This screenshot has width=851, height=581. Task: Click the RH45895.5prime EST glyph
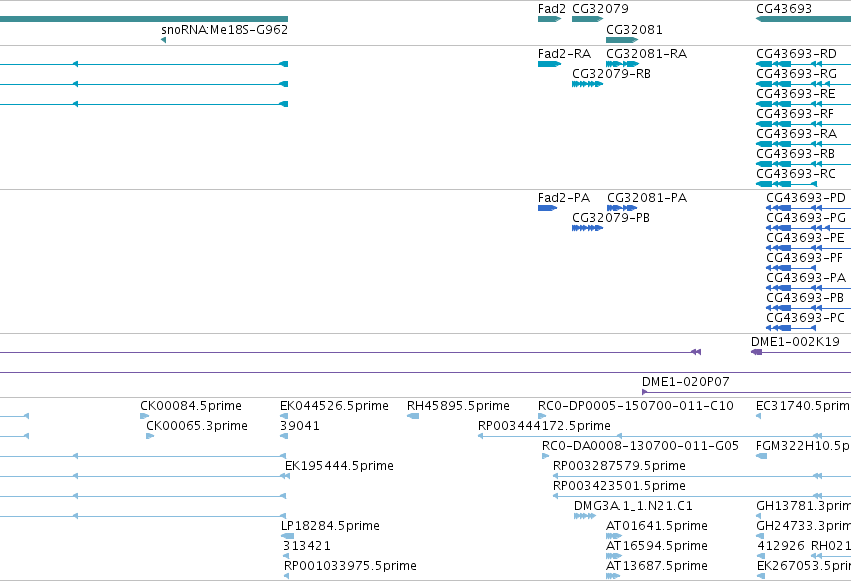[x=413, y=416]
